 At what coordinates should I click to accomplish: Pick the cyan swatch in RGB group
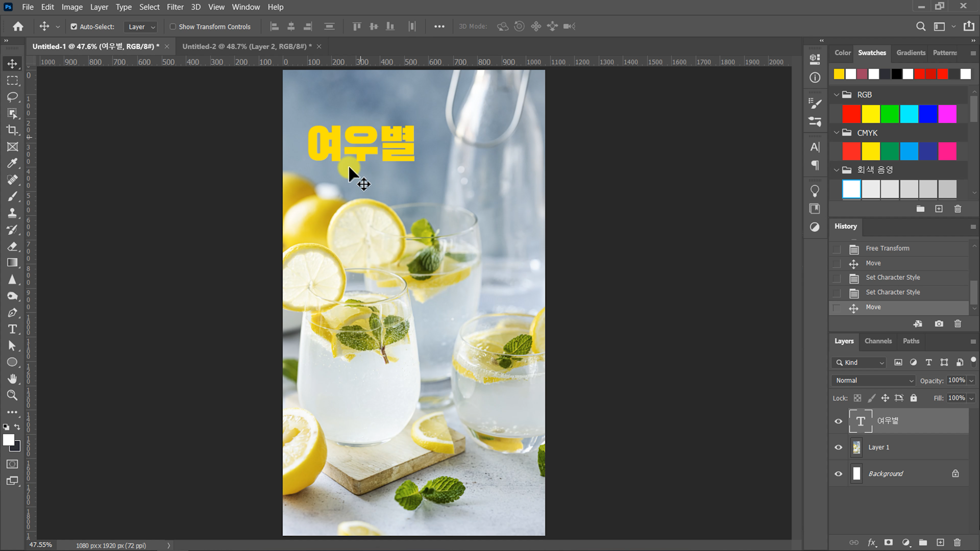pos(909,114)
